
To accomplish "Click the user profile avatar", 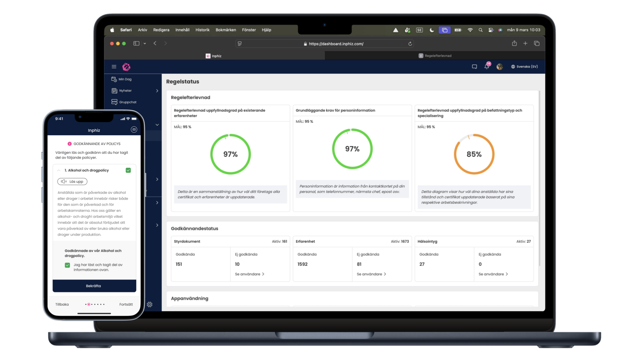I will pos(499,67).
